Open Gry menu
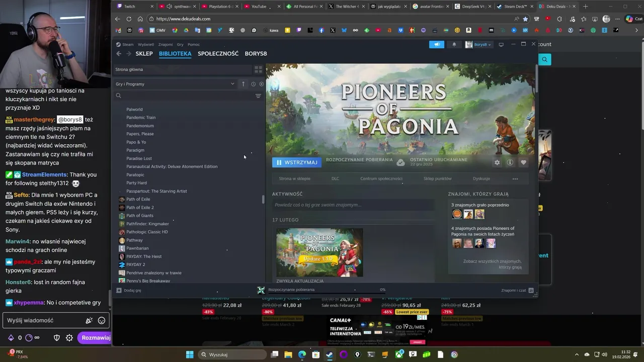The width and height of the screenshot is (644, 362). 180,44
